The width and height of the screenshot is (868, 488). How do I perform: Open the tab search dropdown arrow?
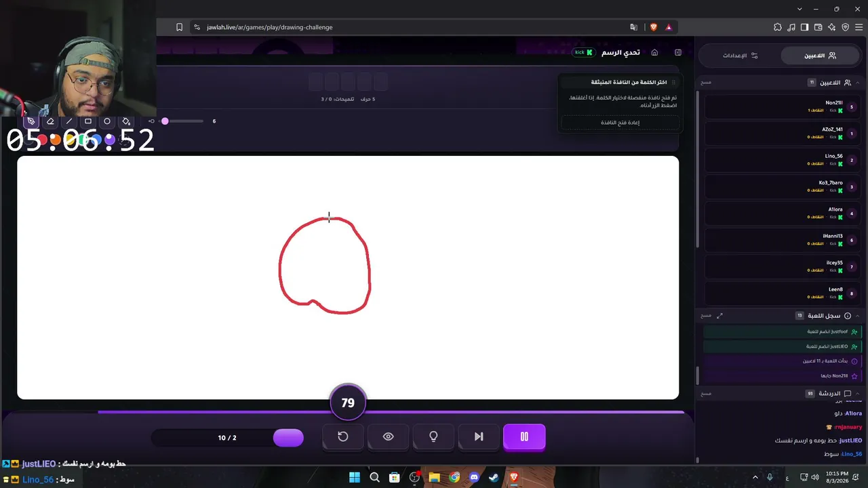pyautogui.click(x=800, y=9)
